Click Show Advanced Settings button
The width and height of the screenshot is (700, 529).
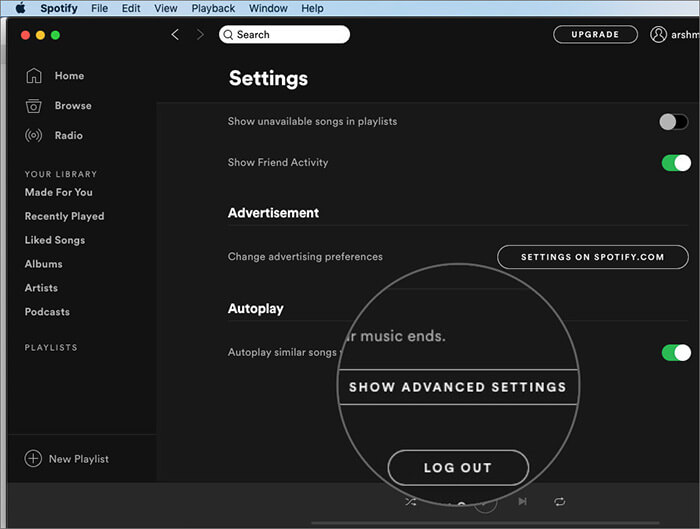[458, 387]
